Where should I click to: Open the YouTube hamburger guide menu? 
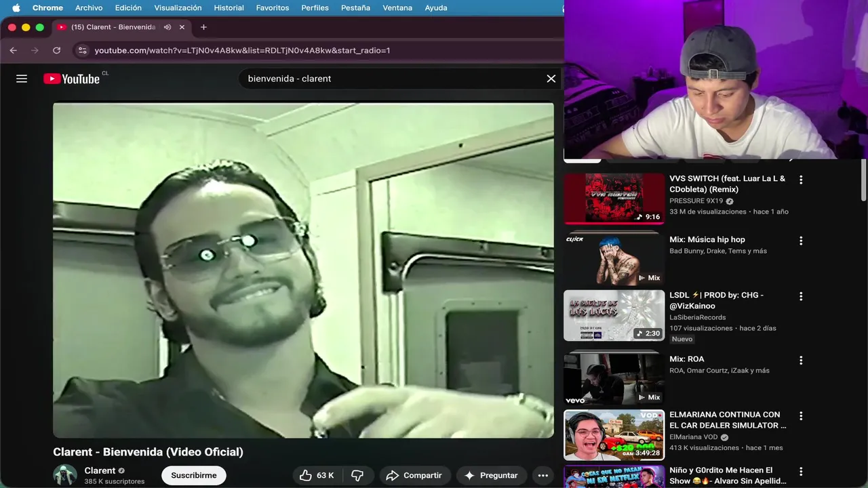coord(22,79)
